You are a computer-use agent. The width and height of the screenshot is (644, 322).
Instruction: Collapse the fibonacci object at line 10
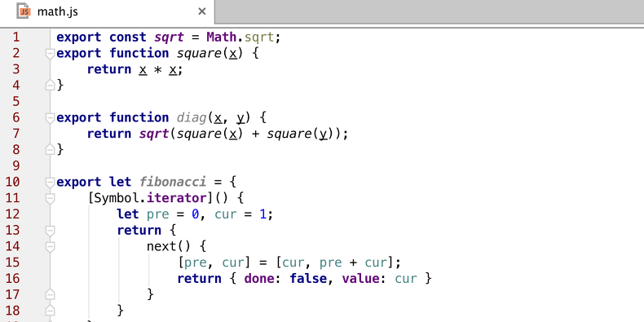click(50, 182)
